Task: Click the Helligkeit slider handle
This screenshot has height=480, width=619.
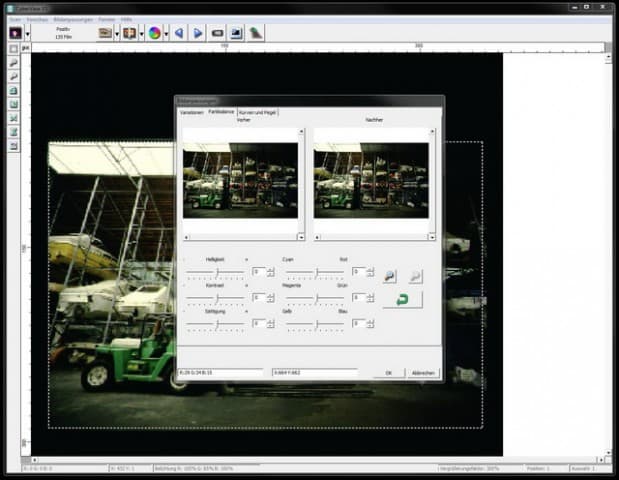Action: click(x=216, y=271)
